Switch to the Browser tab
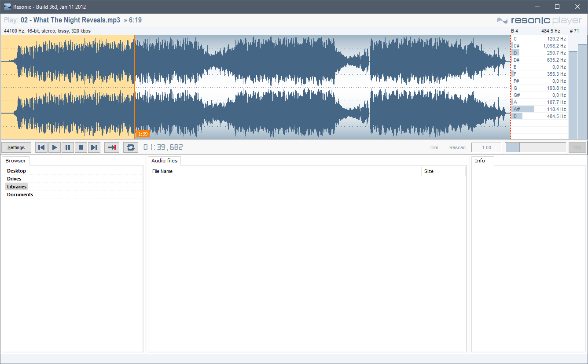Screen dimensions: 588x364 (x=15, y=161)
